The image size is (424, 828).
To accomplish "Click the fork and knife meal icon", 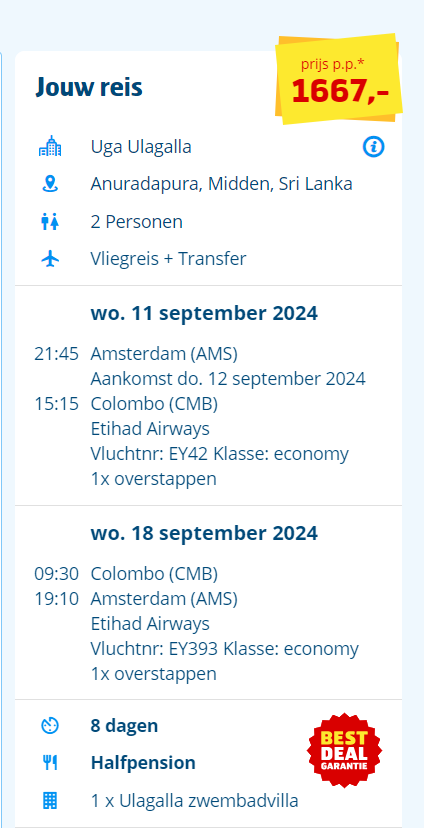I will pos(50,763).
